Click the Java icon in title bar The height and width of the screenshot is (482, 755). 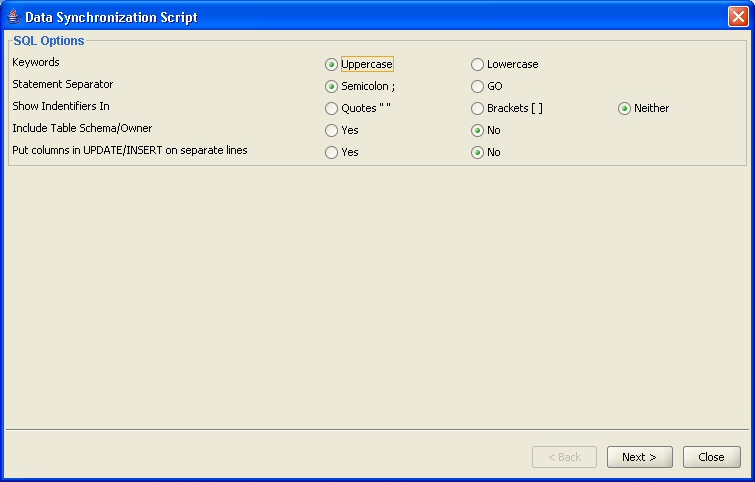pyautogui.click(x=14, y=17)
